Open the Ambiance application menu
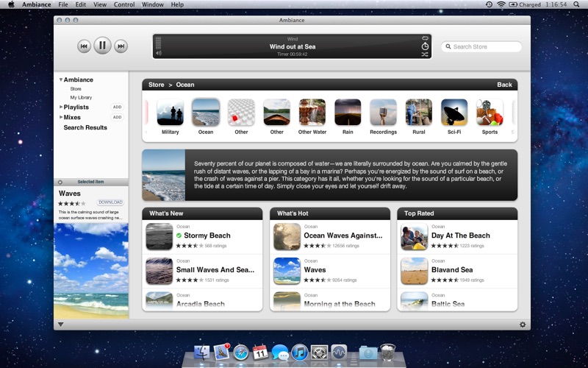This screenshot has height=368, width=588. (36, 4)
